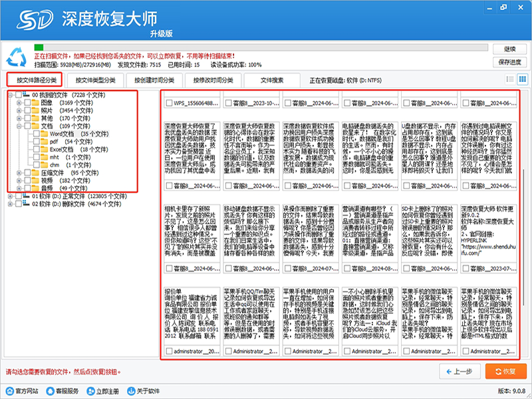Tick the pdf folder checkbox

coord(35,143)
